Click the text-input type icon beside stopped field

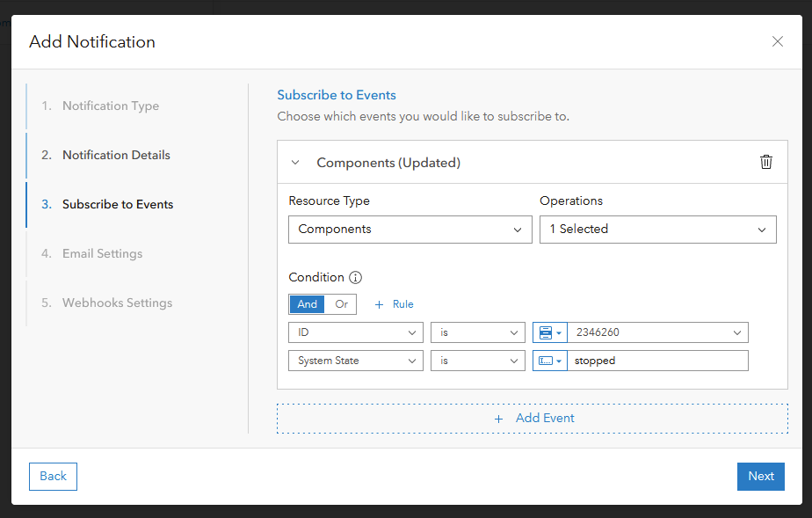545,361
